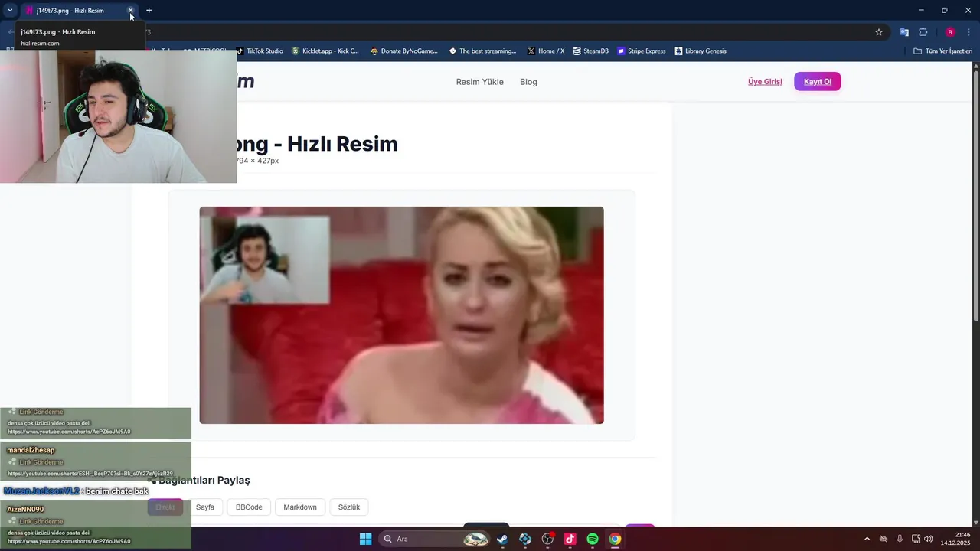Open the Extensions puzzle icon

(923, 32)
